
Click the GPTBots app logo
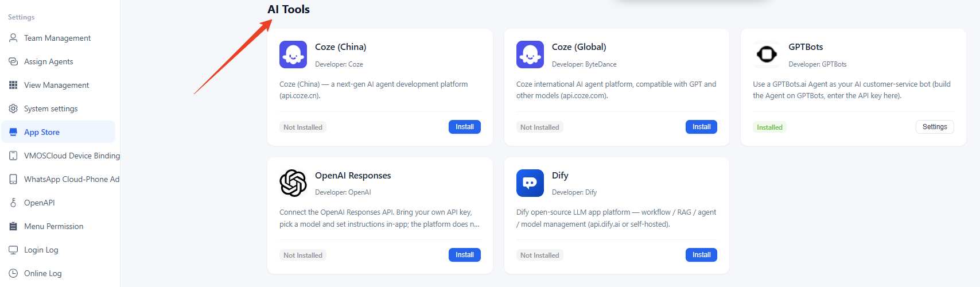click(x=767, y=55)
